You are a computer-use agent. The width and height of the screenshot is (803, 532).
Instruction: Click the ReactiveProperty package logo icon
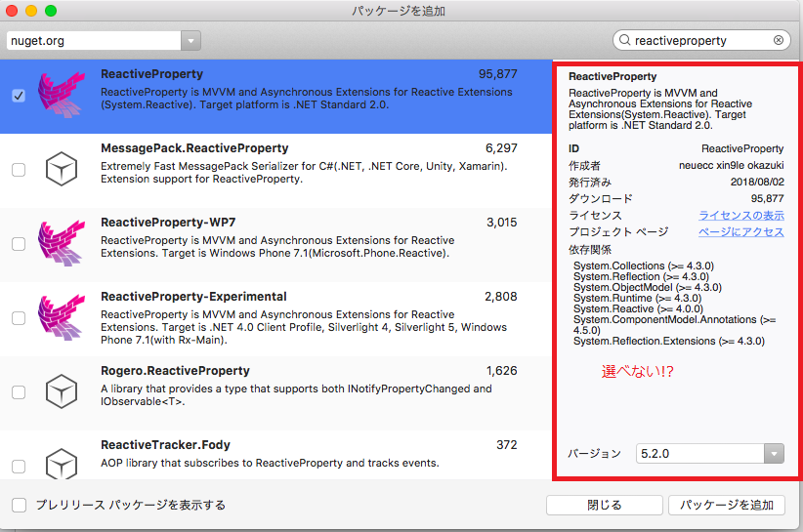62,95
